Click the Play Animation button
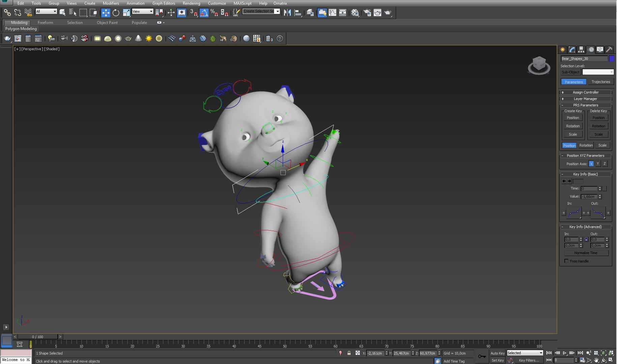617x364 pixels. pos(564,353)
